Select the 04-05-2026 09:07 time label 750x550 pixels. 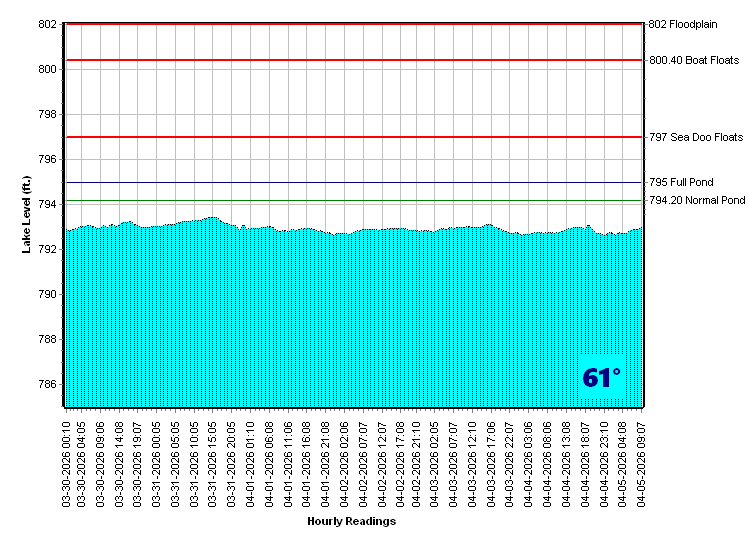point(641,461)
